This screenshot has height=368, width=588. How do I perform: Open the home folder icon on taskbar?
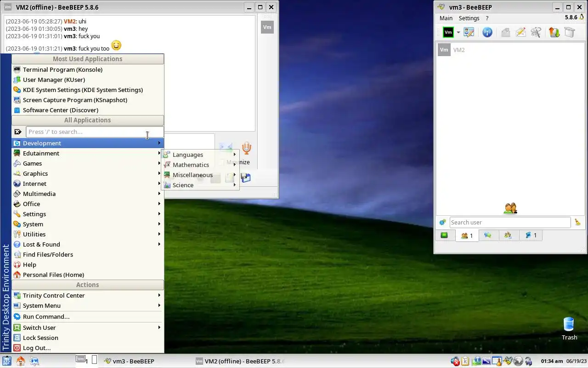click(20, 361)
